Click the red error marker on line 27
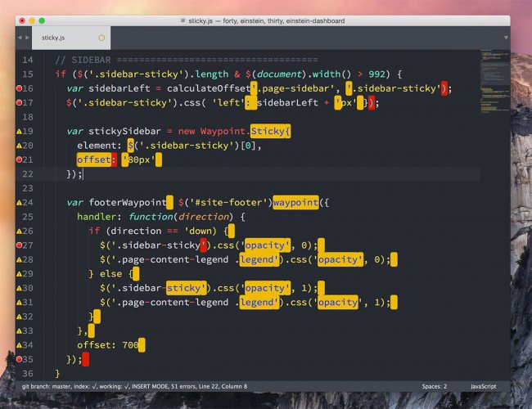532x409 pixels. pos(19,245)
